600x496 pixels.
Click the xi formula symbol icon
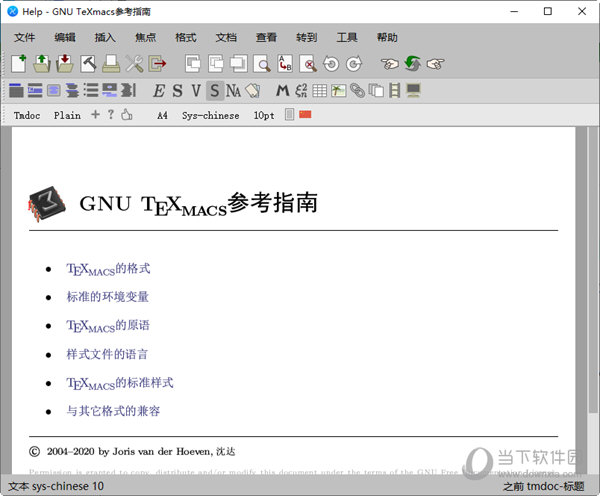(x=301, y=91)
